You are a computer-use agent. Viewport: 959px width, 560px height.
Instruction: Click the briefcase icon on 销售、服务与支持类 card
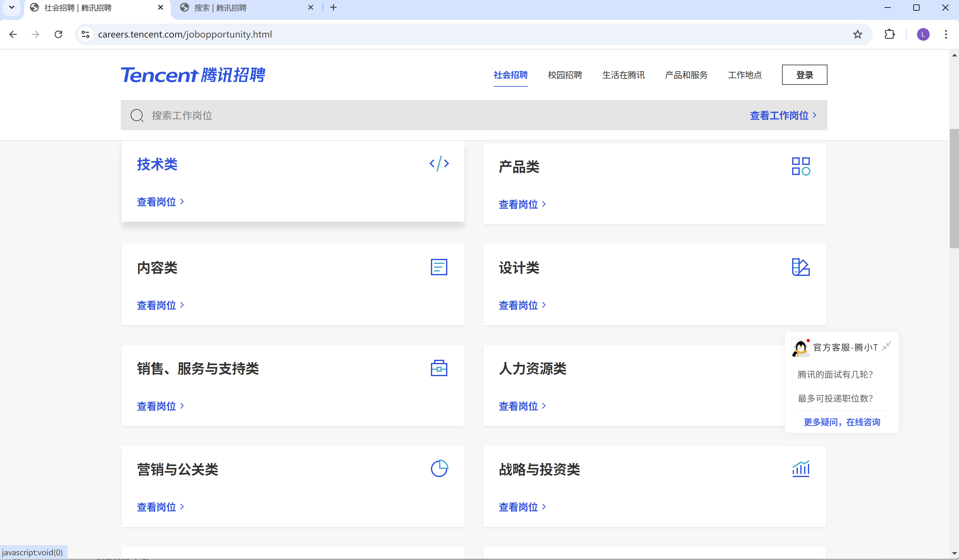439,368
